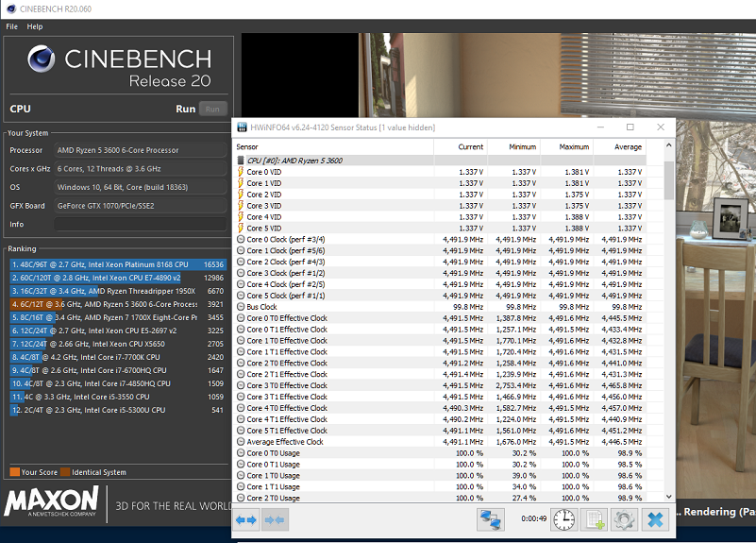Screen dimensions: 756x543
Task: Select ranking row Intel Xeon CPU X5650
Action: point(118,344)
